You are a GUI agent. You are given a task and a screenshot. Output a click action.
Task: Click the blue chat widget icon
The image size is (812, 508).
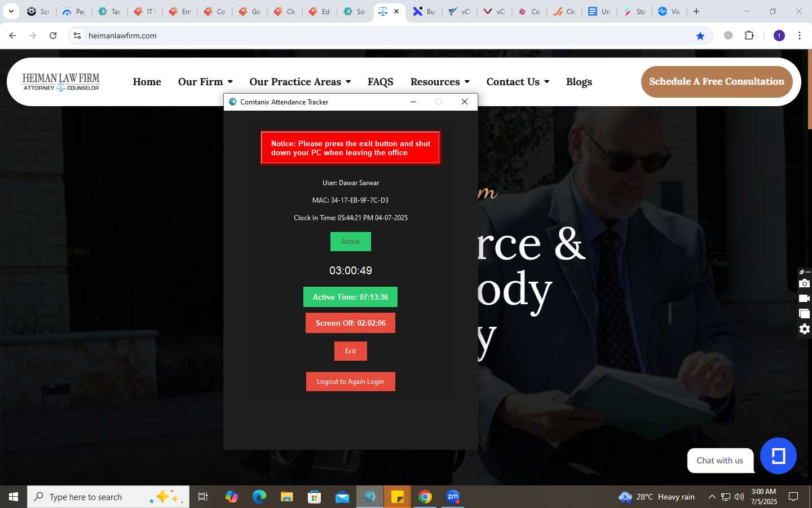(778, 456)
